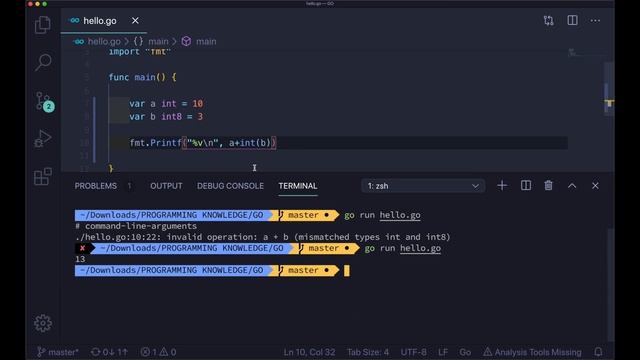The width and height of the screenshot is (640, 360).
Task: Split the terminal pane
Action: tap(526, 186)
